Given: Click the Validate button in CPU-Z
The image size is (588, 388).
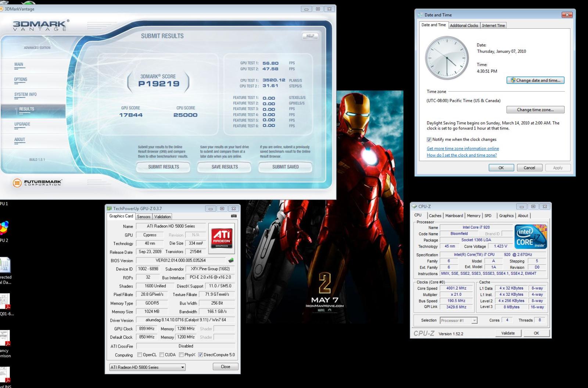Looking at the screenshot, I should click(508, 333).
